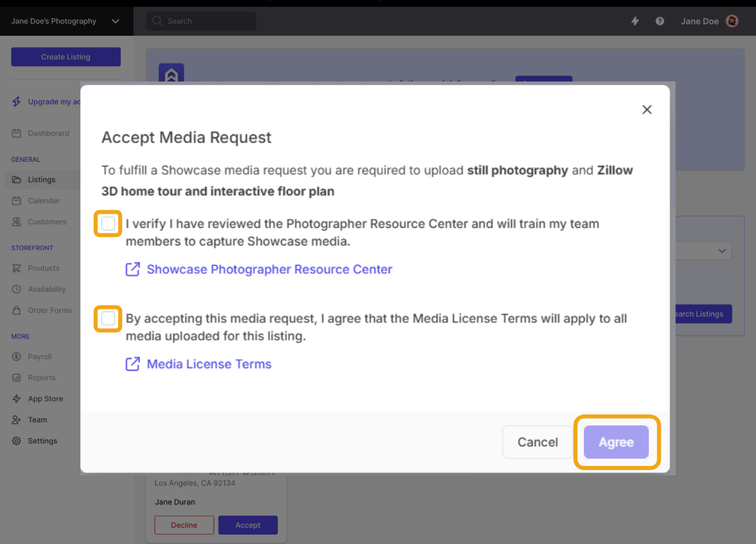The width and height of the screenshot is (756, 544).
Task: Click the Los Angeles, CA 92134 address
Action: [195, 483]
